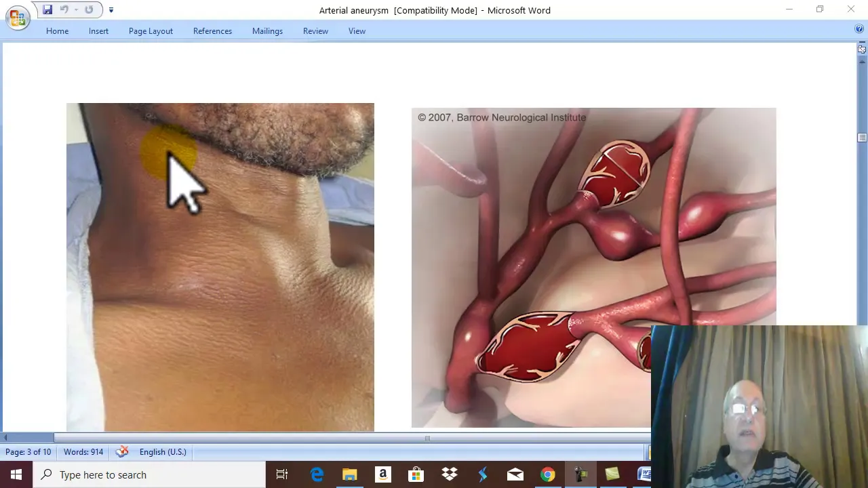Viewport: 868px width, 488px height.
Task: Open Dropbox from the taskbar
Action: (449, 474)
